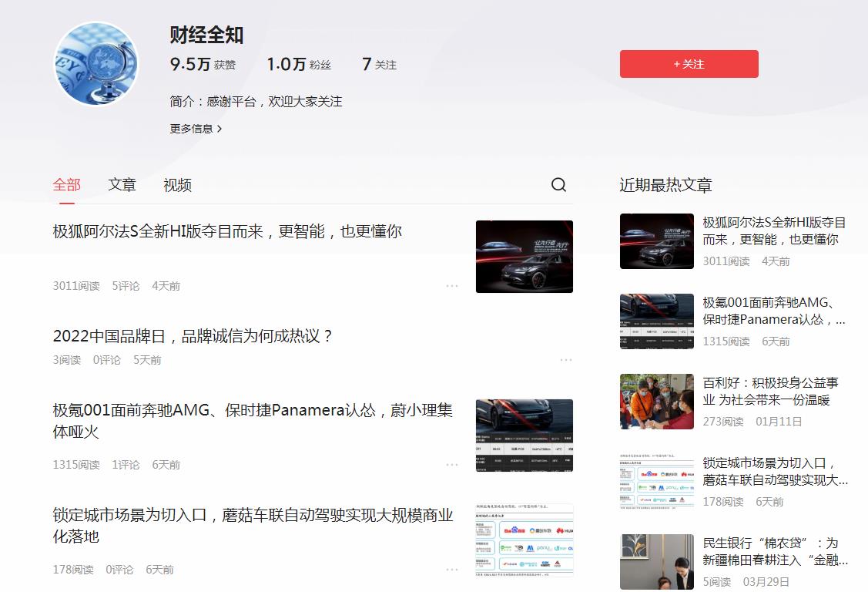The image size is (868, 592).
Task: Click the 1评论 count on 极氪001 article
Action: (x=126, y=465)
